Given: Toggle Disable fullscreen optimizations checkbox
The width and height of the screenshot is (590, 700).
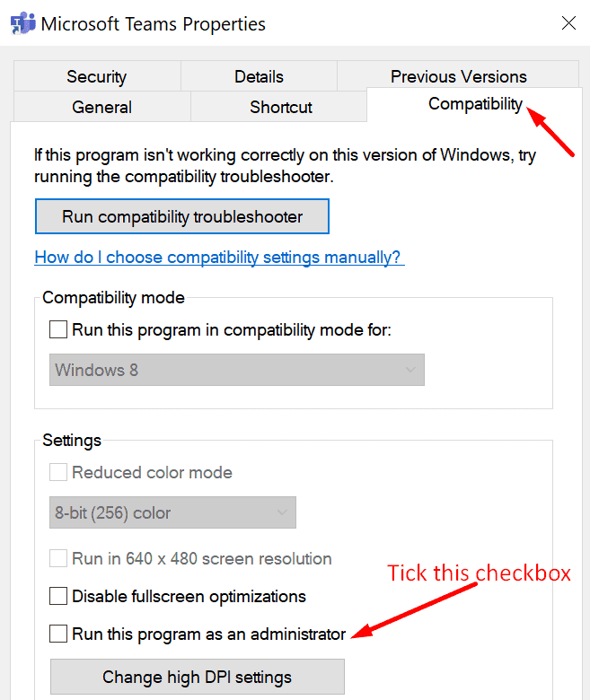Looking at the screenshot, I should click(x=58, y=596).
